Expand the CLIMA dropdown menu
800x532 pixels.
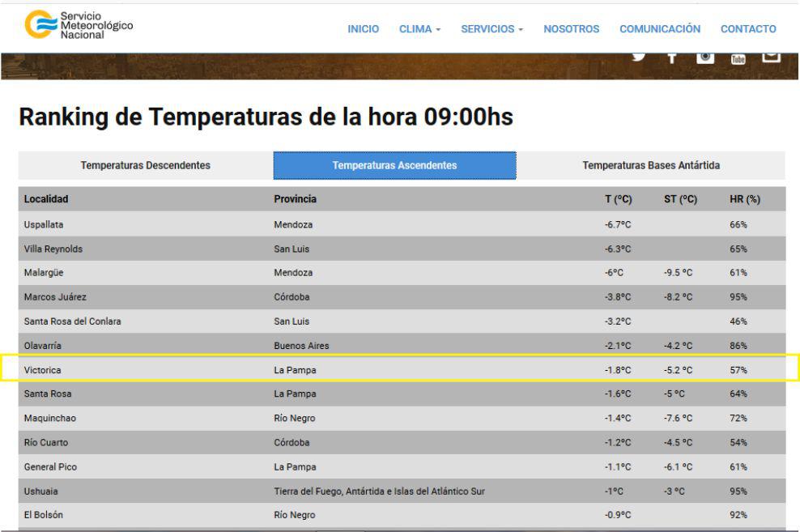click(419, 29)
